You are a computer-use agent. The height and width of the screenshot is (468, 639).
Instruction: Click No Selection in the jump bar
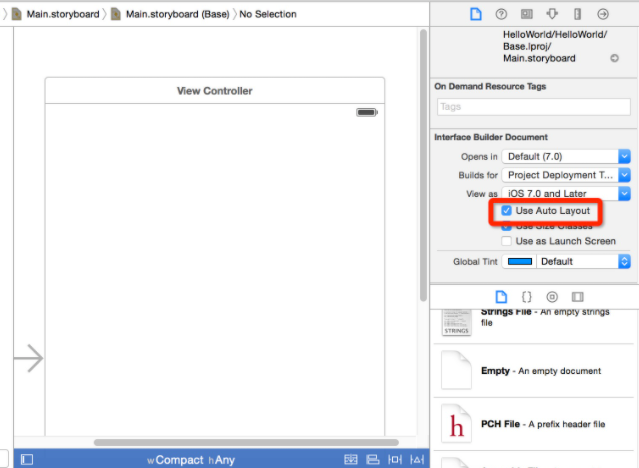coord(268,14)
